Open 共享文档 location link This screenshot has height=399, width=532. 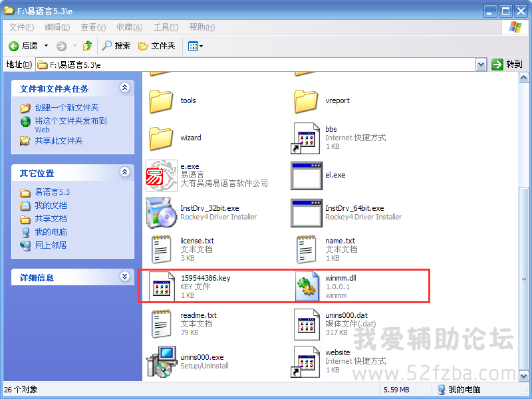51,219
